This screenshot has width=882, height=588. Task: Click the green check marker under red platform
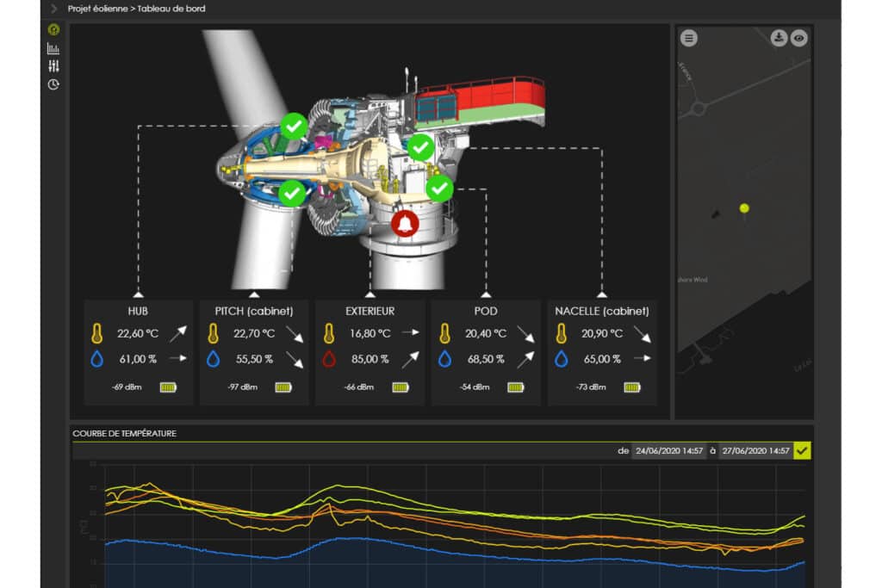click(420, 148)
